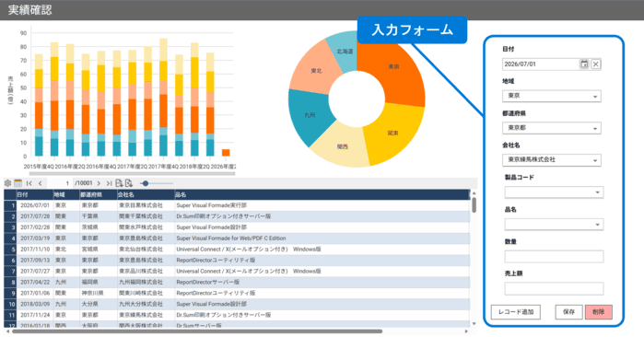Click the second export file icon
Screen dimensions: 644x337
tap(129, 183)
